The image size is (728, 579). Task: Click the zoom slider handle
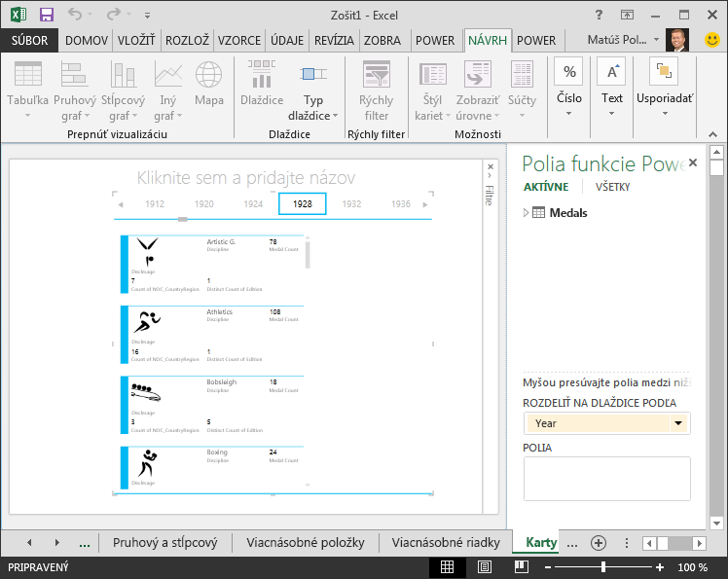coord(603,567)
